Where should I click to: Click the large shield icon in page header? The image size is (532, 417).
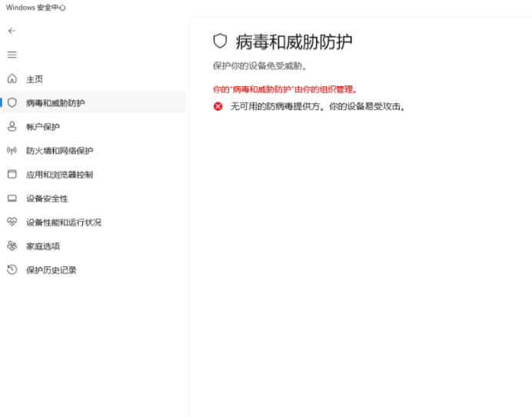[220, 41]
